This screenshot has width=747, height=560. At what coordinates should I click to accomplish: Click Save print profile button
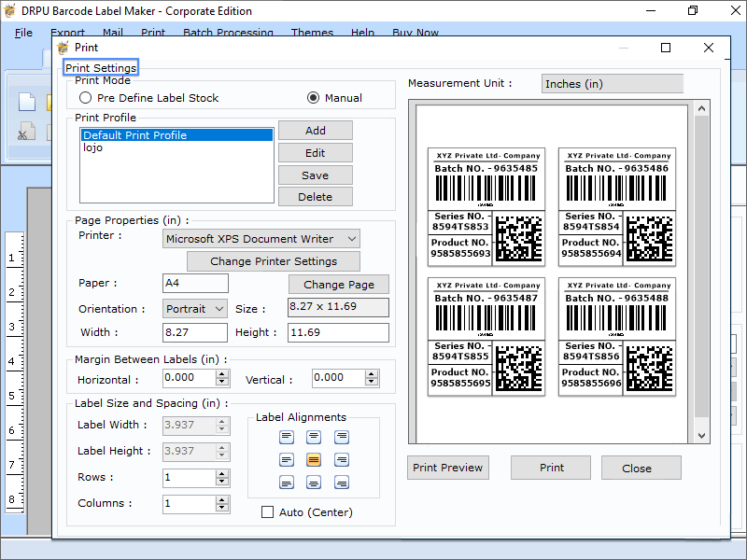(x=316, y=175)
